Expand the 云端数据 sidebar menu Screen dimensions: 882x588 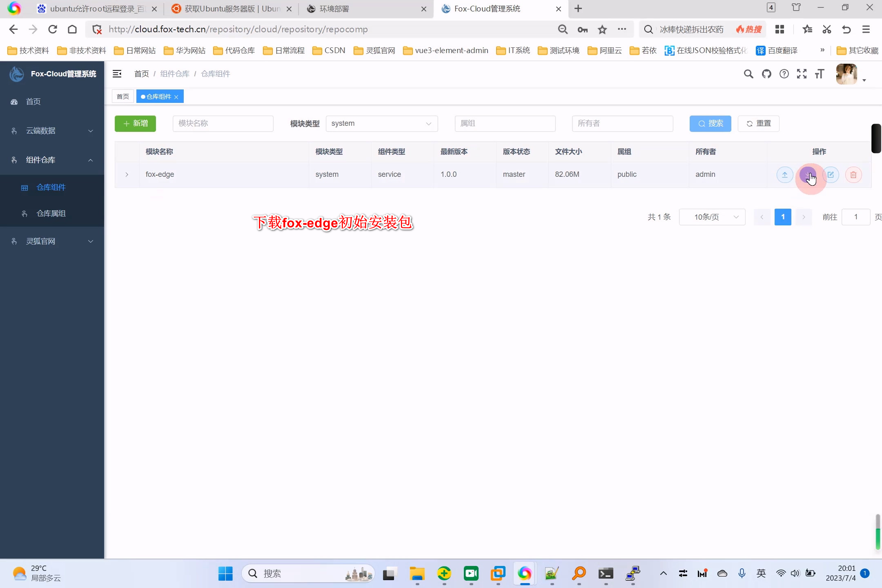tap(52, 131)
